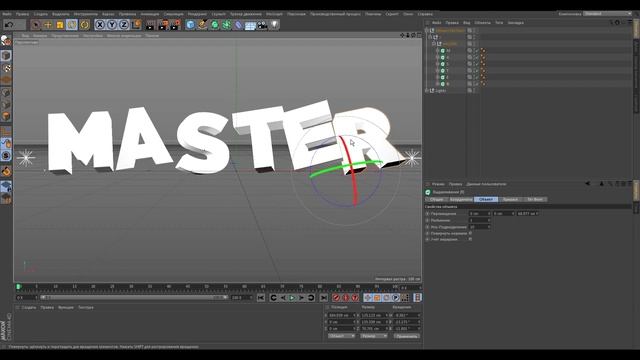Collapse the top object tree group
Viewport: 640px width, 360px height.
coord(427,30)
